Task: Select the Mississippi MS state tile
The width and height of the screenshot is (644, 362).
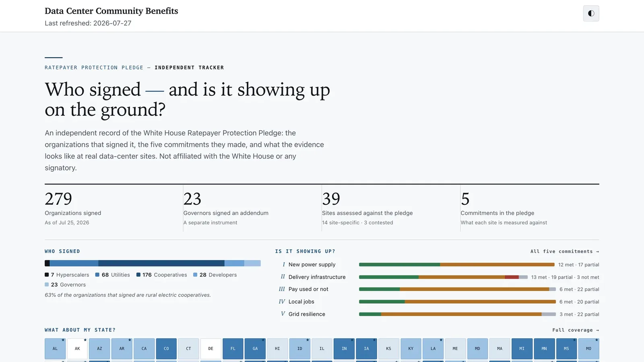Action: (566, 349)
